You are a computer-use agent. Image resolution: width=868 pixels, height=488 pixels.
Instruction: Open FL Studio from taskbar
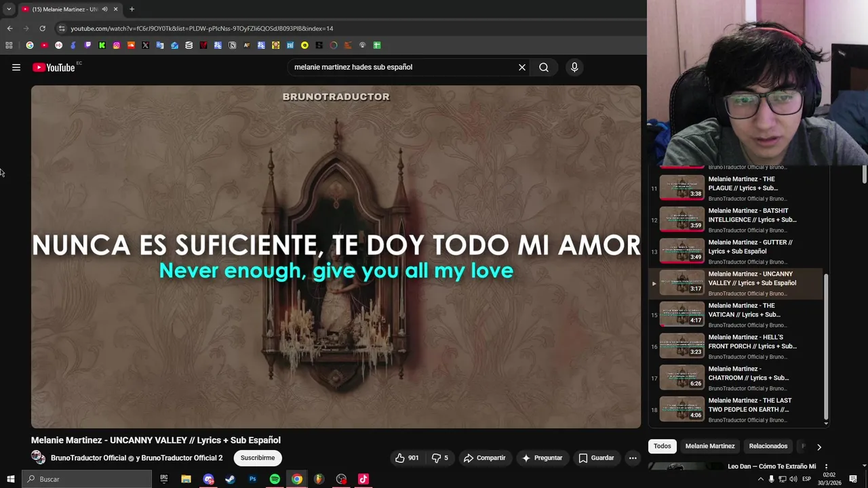pos(319,479)
